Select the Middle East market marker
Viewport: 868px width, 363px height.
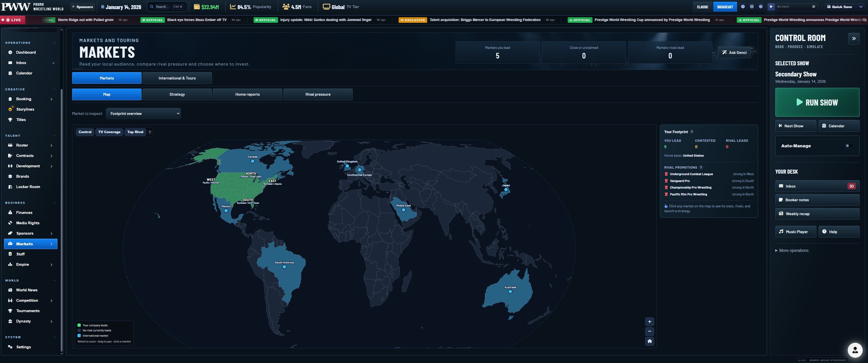[403, 210]
